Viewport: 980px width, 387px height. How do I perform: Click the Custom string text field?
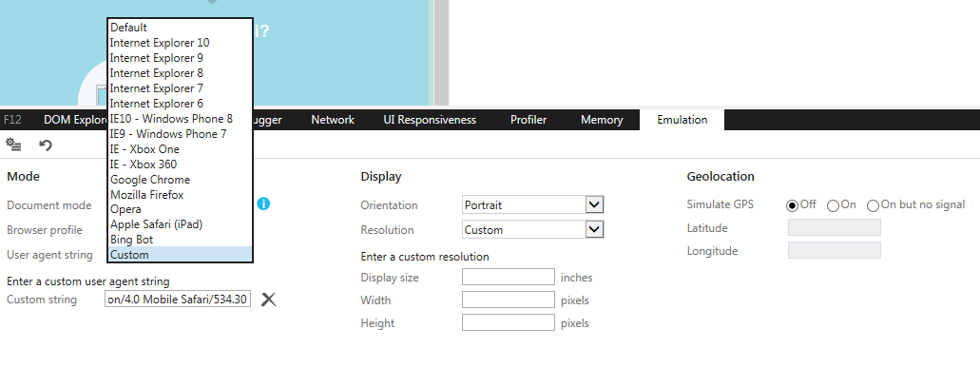point(178,300)
